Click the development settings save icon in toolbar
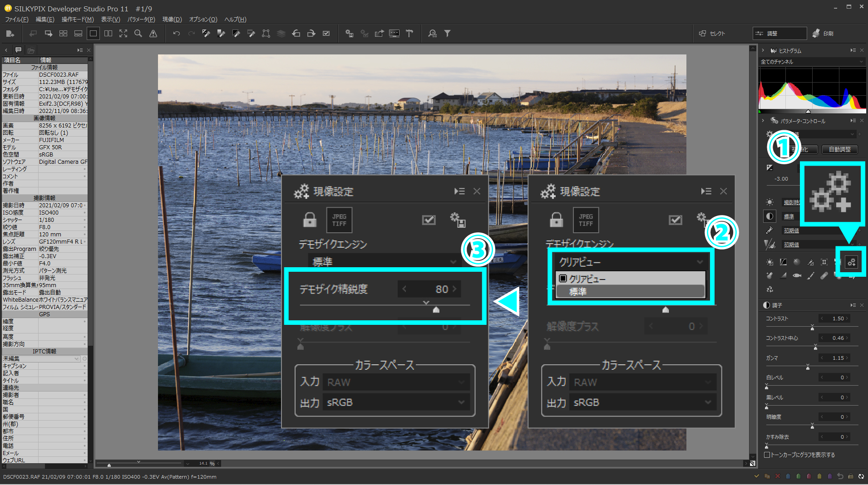The width and height of the screenshot is (868, 485). coord(349,34)
